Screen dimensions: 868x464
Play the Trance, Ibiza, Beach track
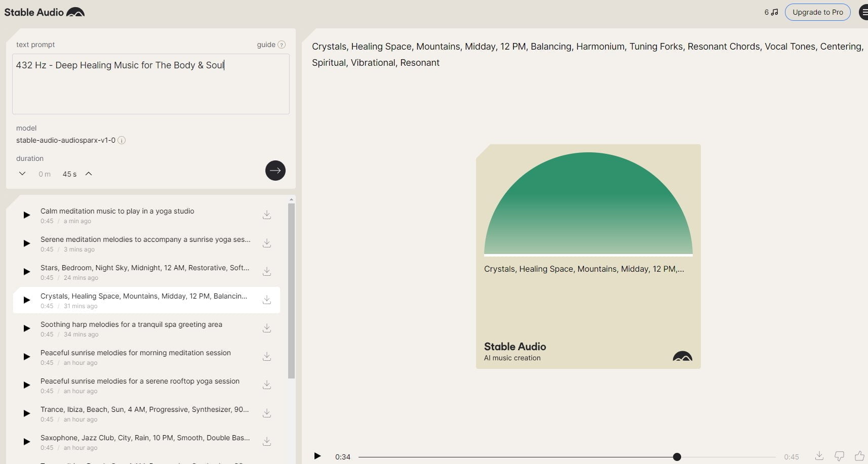27,413
